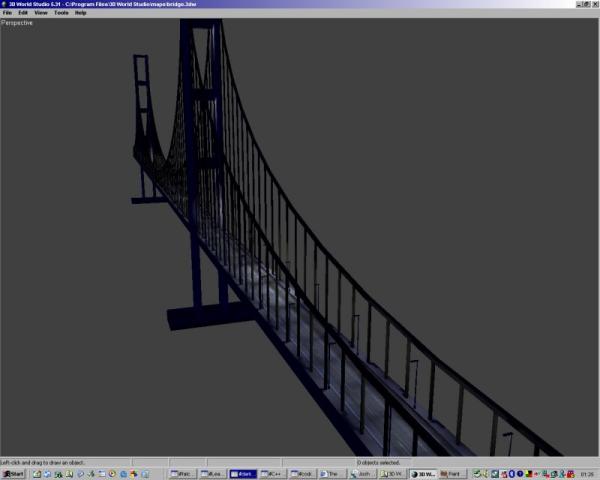600x480 pixels.
Task: Click the 'Left-click and drag' status hint
Action: tap(40, 463)
